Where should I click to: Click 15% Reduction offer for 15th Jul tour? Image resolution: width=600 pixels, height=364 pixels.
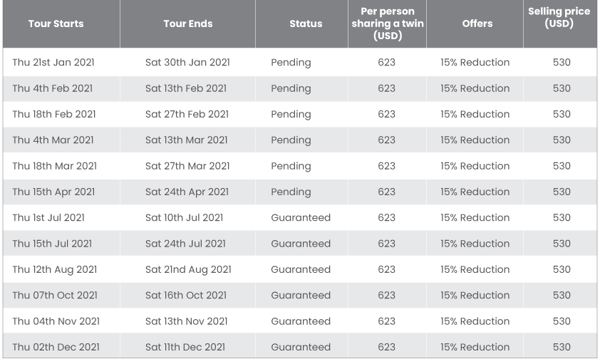pyautogui.click(x=475, y=244)
